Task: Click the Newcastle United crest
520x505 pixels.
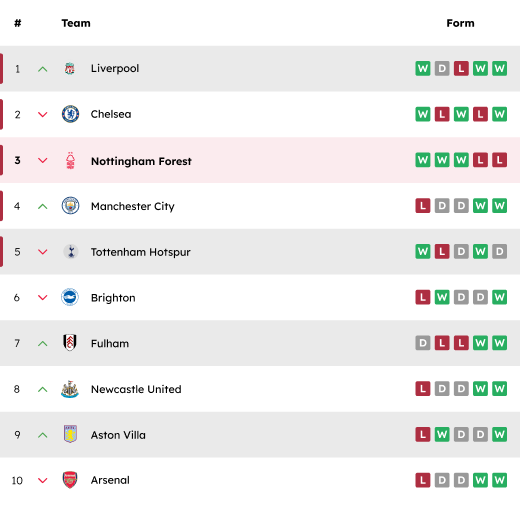Action: pyautogui.click(x=70, y=389)
